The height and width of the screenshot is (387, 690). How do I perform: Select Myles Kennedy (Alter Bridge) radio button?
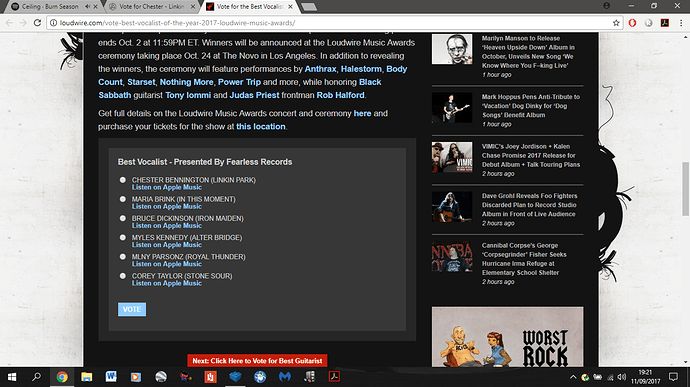[123, 237]
